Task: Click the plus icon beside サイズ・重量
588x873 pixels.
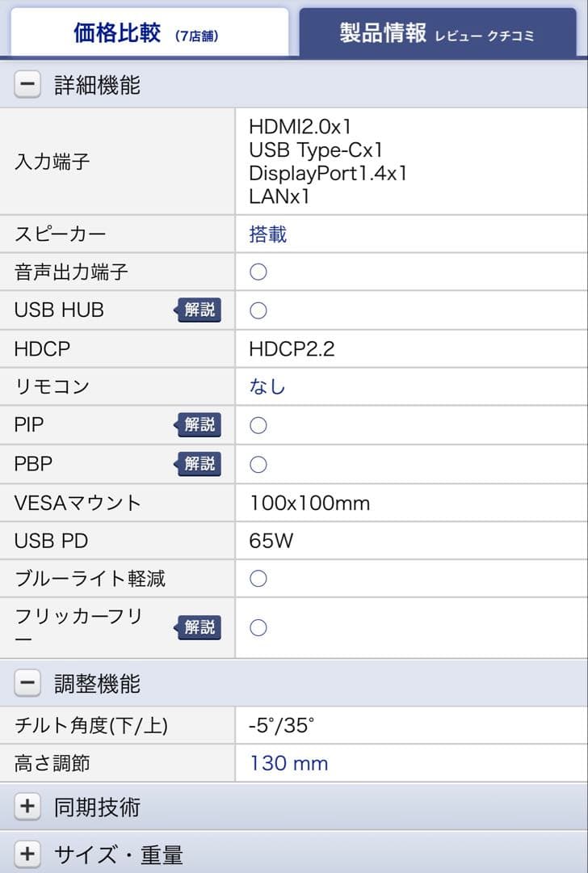Action: [x=27, y=853]
